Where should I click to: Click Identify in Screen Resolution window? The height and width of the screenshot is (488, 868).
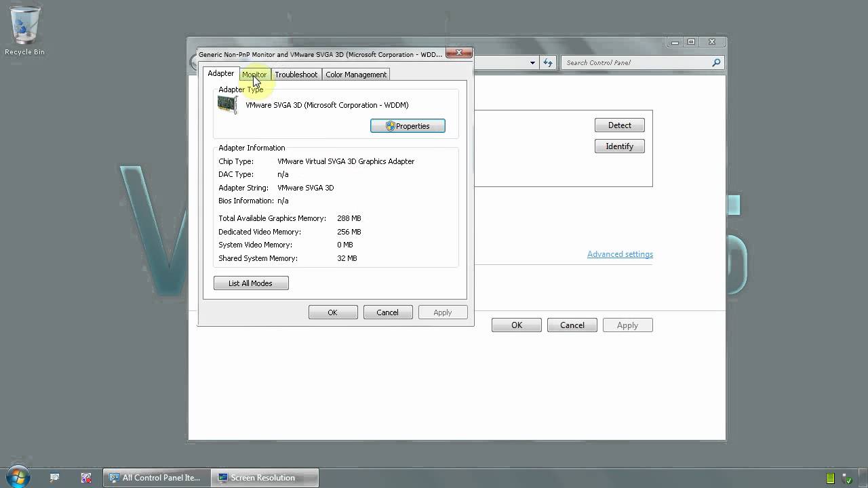(620, 146)
